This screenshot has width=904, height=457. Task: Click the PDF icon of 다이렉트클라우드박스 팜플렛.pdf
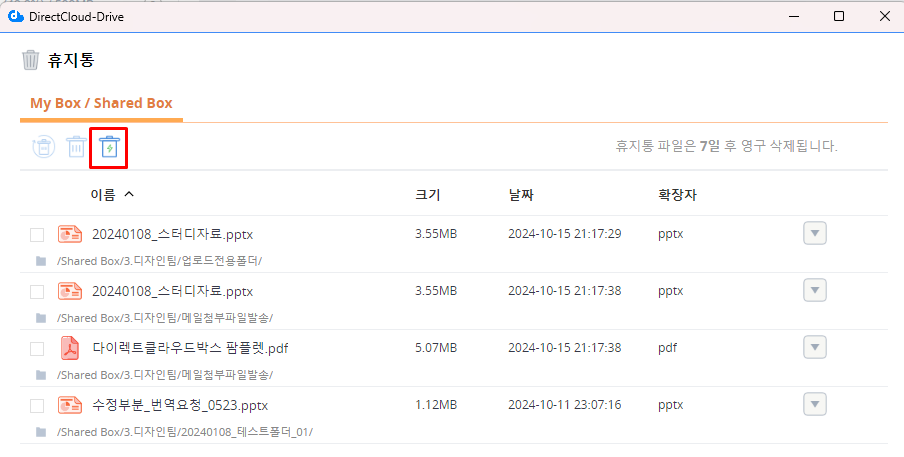click(x=69, y=348)
